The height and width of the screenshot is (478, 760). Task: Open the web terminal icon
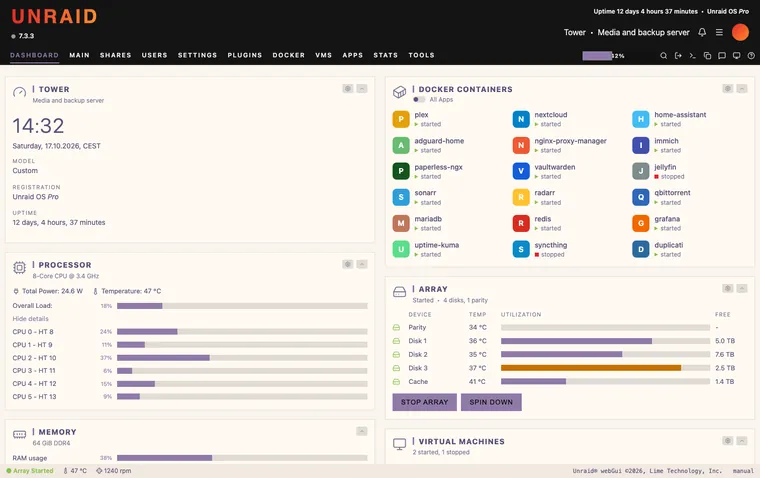pyautogui.click(x=693, y=56)
